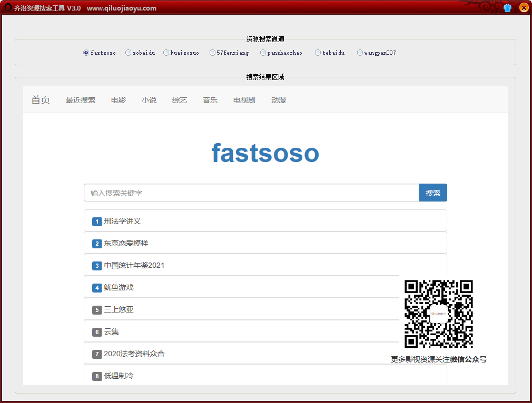The height and width of the screenshot is (403, 532).
Task: Click rank badge number 3
Action: (x=97, y=266)
